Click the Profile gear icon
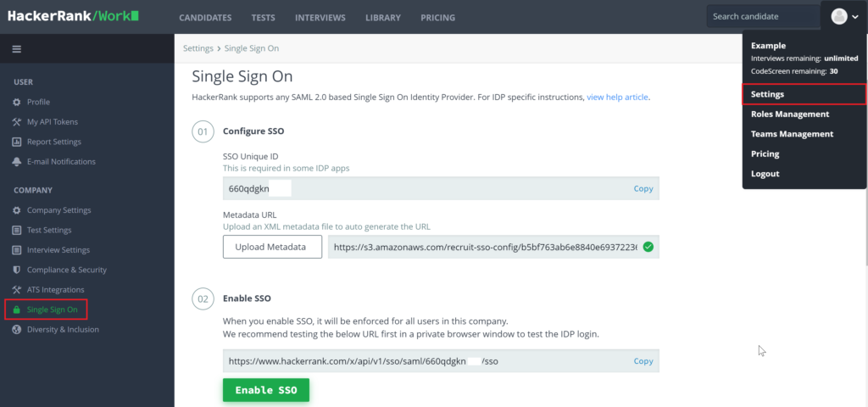This screenshot has height=407, width=868. [17, 102]
